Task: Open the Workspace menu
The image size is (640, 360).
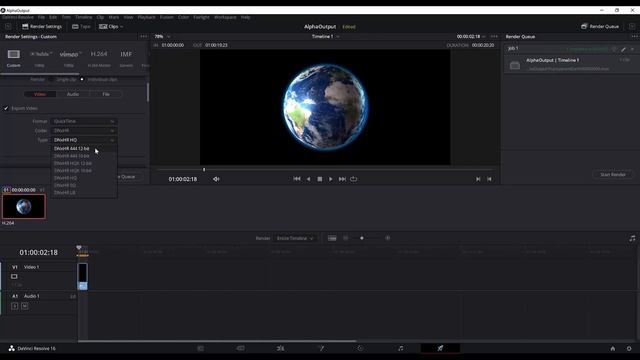Action: tap(225, 18)
